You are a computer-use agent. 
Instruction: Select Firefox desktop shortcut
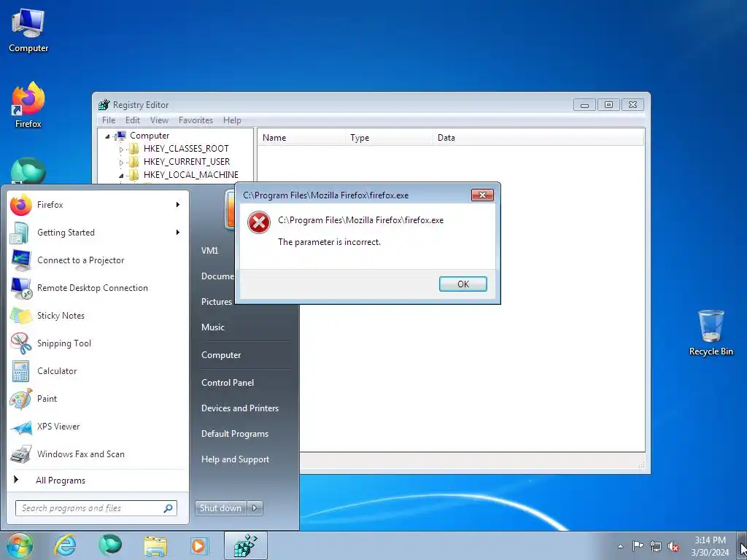(28, 105)
